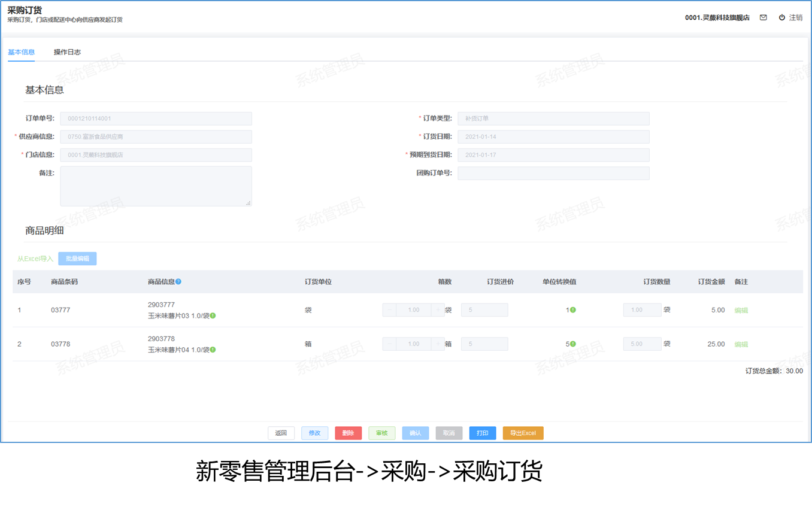Click the 订货金额 column header
The image size is (812, 516).
[x=711, y=282]
